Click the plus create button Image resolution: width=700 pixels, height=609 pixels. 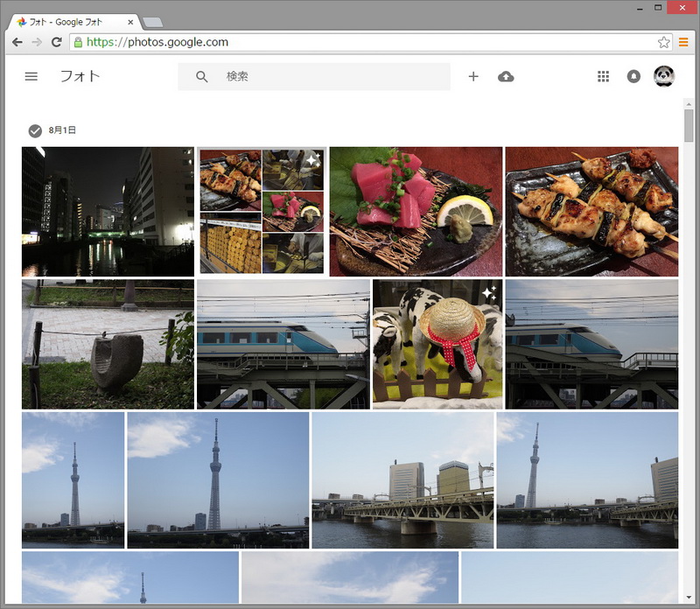click(x=473, y=76)
